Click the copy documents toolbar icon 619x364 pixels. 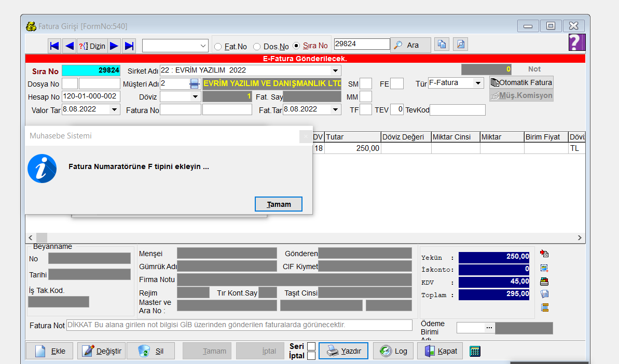442,44
